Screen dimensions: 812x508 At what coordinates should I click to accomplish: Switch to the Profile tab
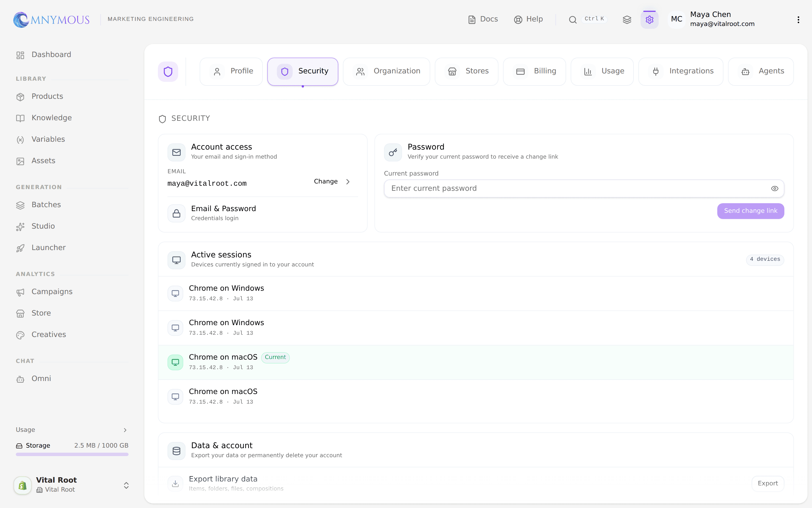231,72
